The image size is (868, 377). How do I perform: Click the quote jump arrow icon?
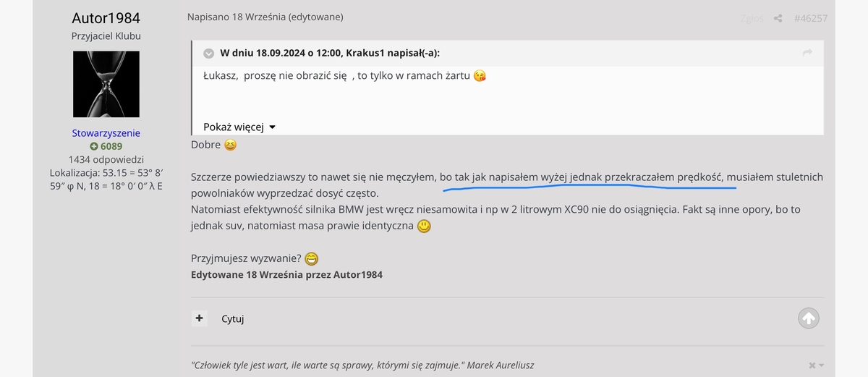[808, 53]
